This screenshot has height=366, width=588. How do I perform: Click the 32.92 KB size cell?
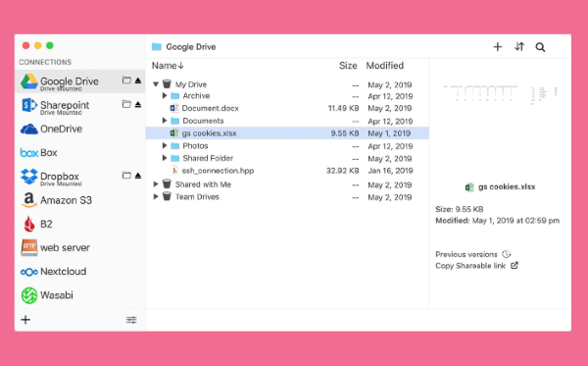pos(342,171)
